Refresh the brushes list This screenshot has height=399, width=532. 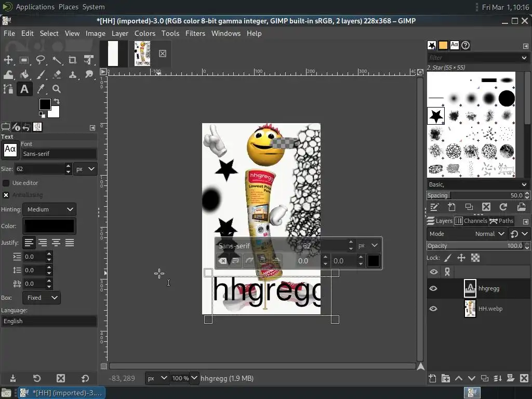coord(503,207)
